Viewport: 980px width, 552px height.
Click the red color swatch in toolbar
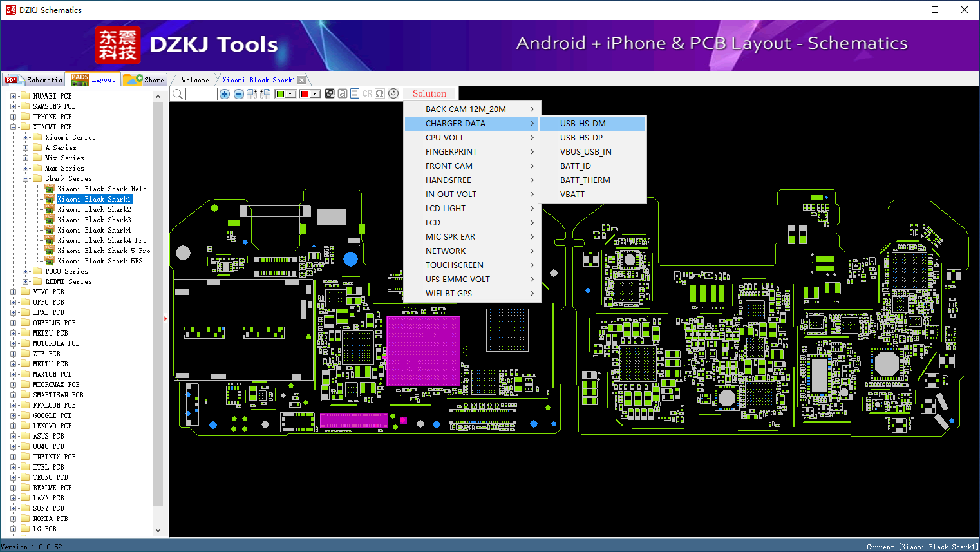pos(305,94)
